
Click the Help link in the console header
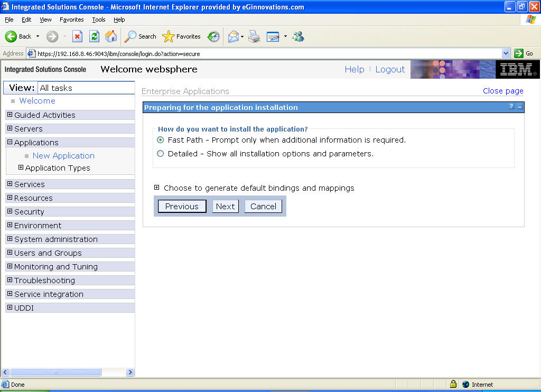click(x=355, y=69)
